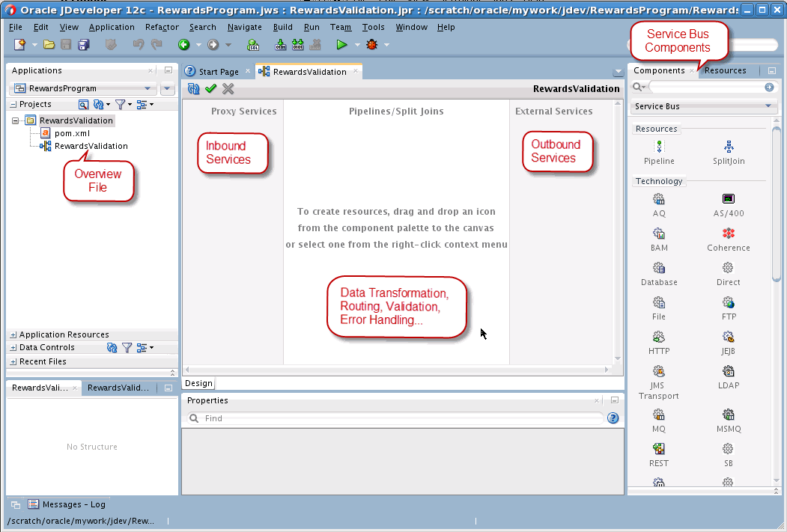Click the gray X icon in the editor toolbar

[228, 89]
